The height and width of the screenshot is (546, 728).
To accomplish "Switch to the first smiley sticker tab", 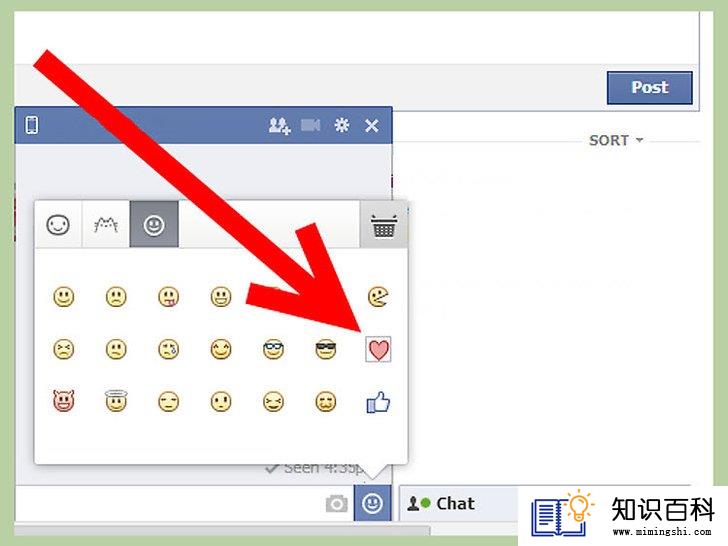I will pyautogui.click(x=58, y=225).
